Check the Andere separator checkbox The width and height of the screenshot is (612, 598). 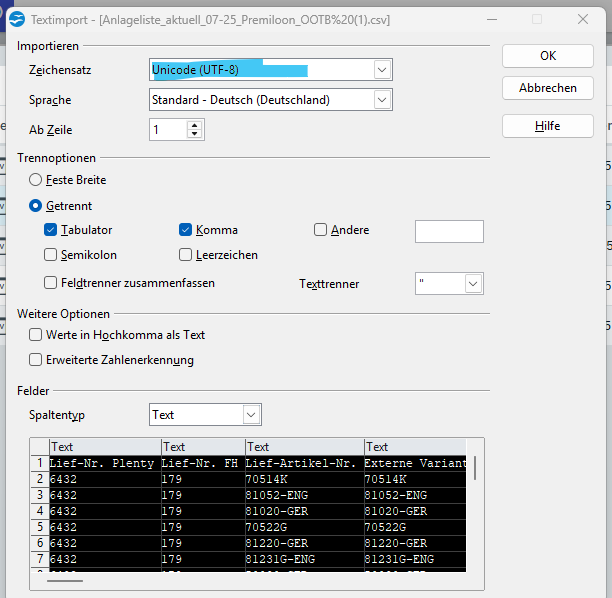tap(321, 230)
